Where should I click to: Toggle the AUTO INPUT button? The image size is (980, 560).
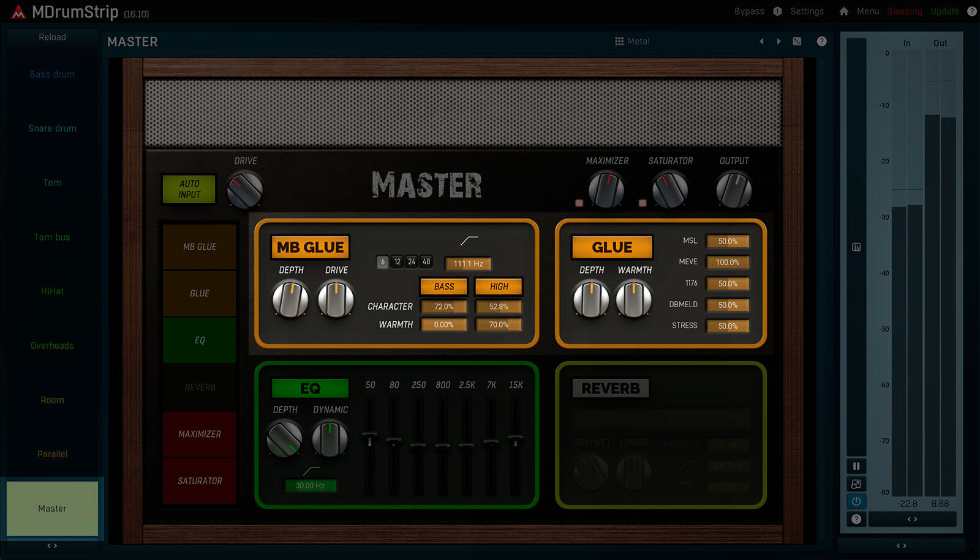point(189,189)
